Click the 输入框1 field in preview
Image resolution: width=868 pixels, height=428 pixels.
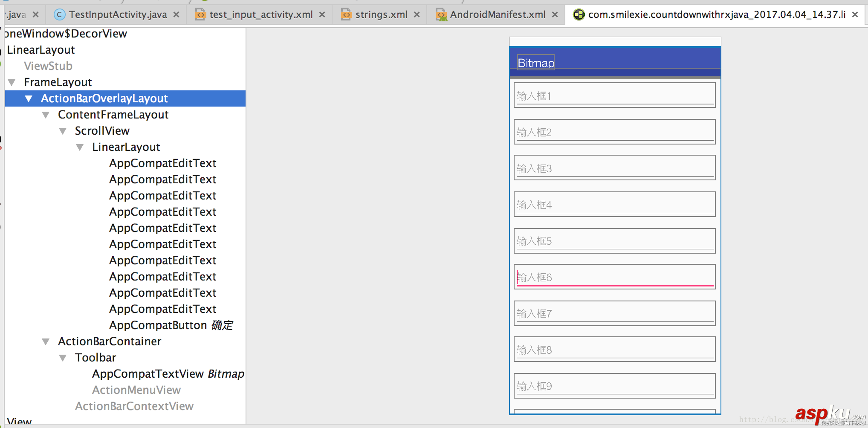615,95
